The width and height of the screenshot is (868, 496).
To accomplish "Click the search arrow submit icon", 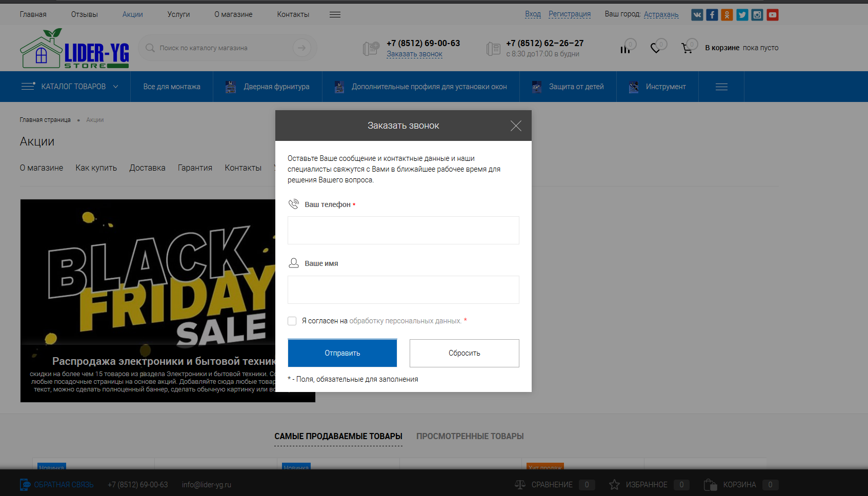I will 302,48.
